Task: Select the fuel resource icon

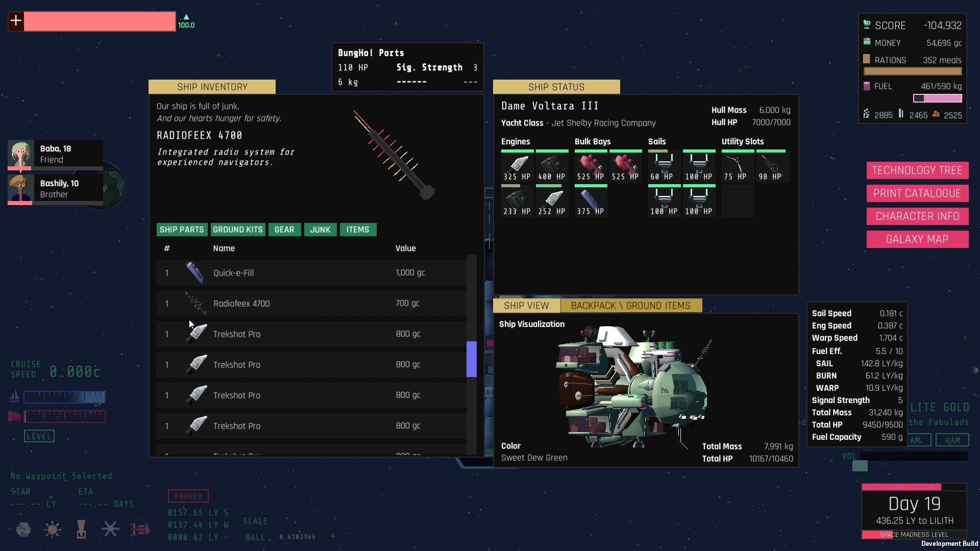Action: pyautogui.click(x=866, y=85)
